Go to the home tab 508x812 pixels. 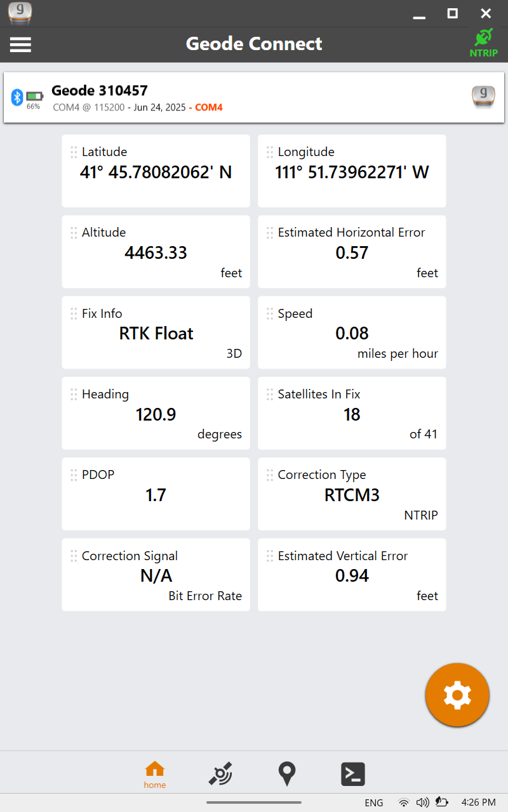pos(155,775)
